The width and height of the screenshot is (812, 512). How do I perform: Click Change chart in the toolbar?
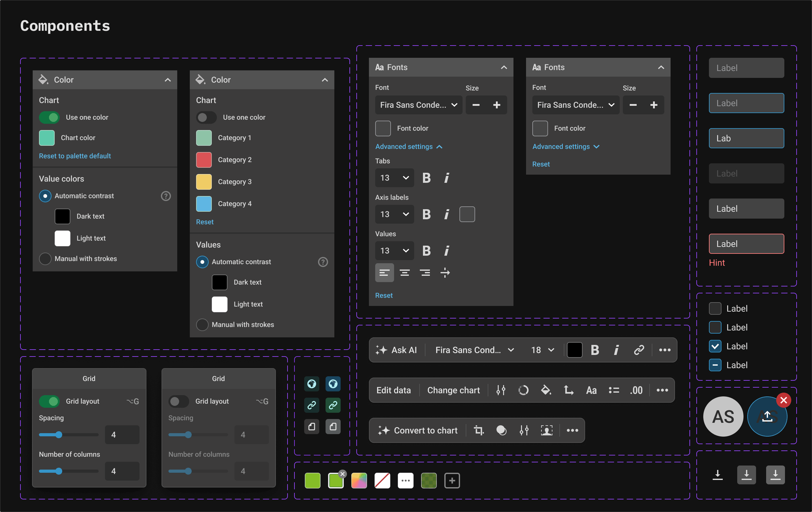[453, 390]
